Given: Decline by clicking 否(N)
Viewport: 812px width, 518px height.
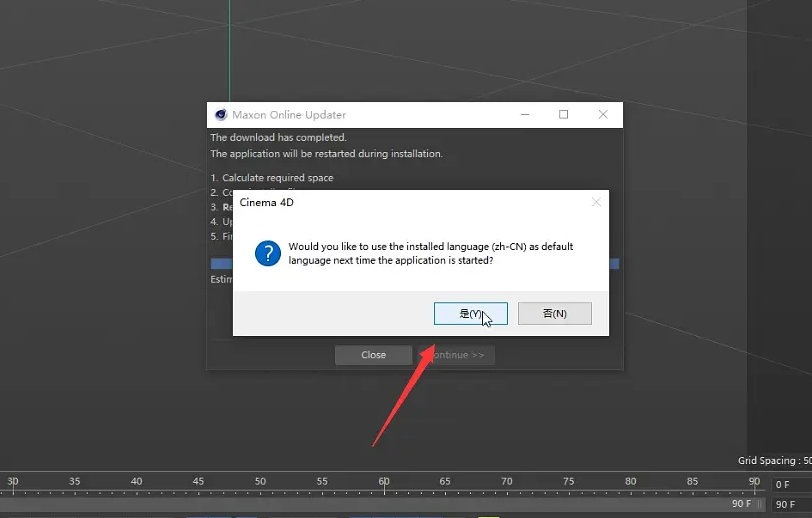Looking at the screenshot, I should (x=555, y=314).
